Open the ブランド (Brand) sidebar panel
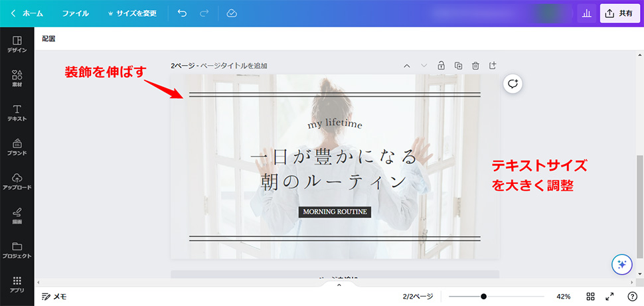 tap(17, 147)
